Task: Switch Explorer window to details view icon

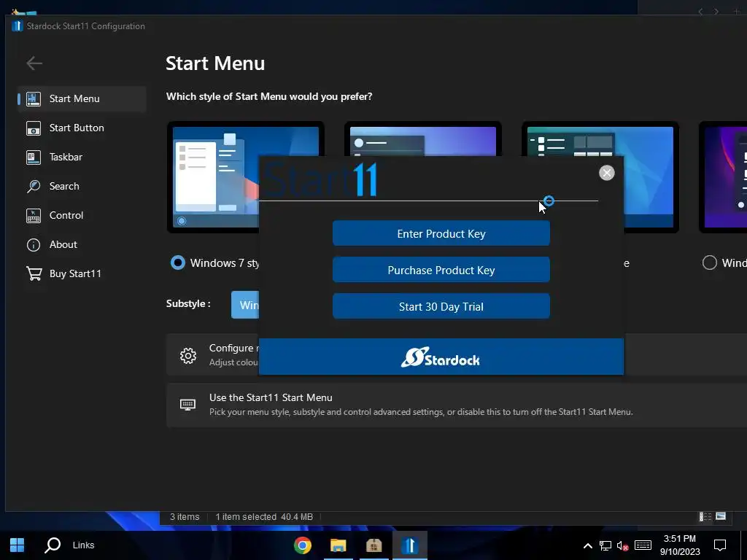Action: pyautogui.click(x=705, y=517)
